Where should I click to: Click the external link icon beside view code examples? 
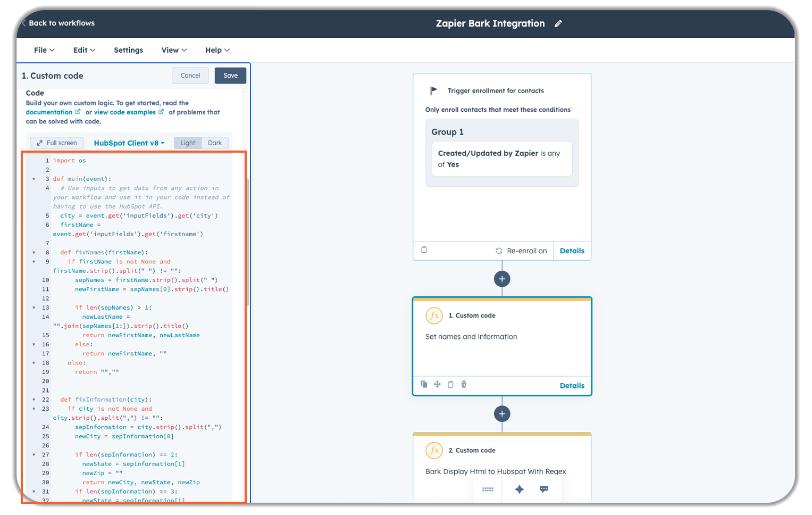(x=161, y=112)
